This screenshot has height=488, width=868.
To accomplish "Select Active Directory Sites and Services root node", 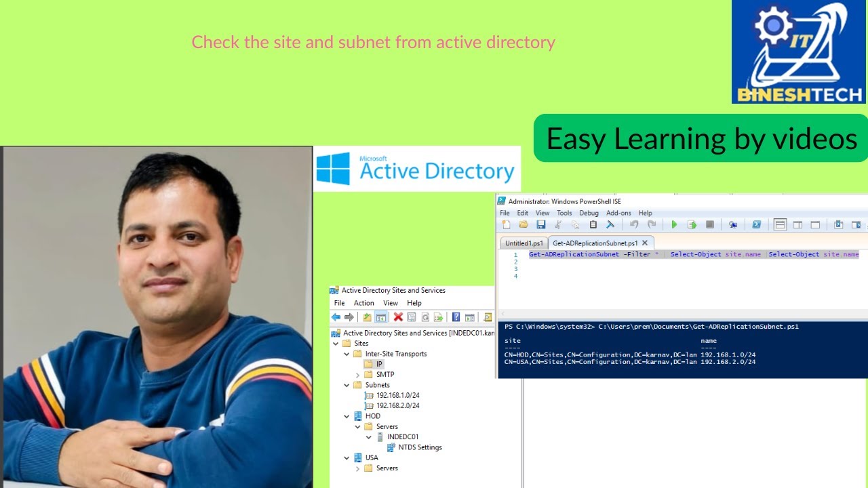I will (x=413, y=333).
